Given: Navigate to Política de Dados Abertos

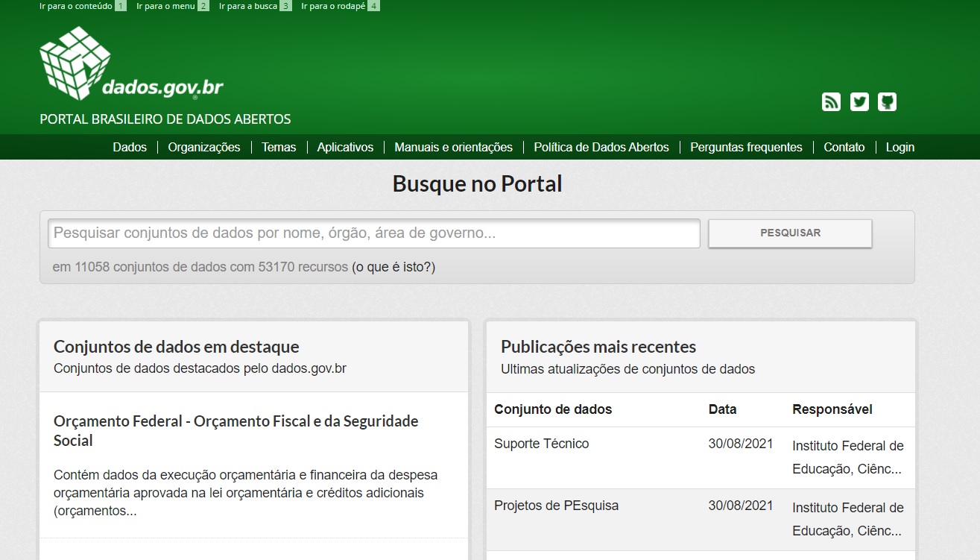Looking at the screenshot, I should (x=601, y=148).
